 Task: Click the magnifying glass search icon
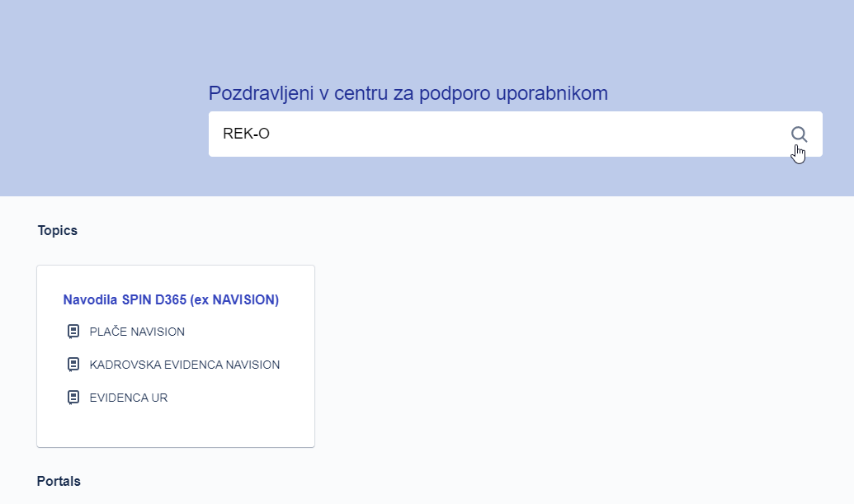coord(799,134)
